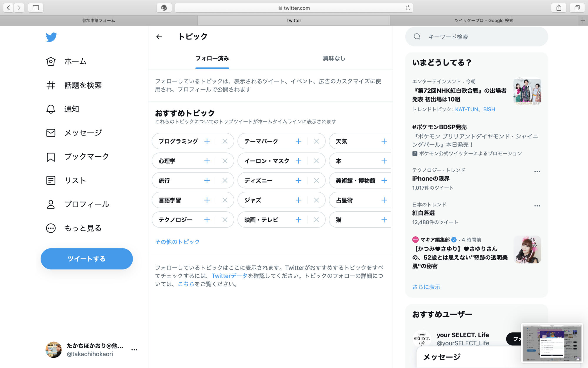Click さらに表示 under trends
This screenshot has width=588, height=368.
[426, 287]
